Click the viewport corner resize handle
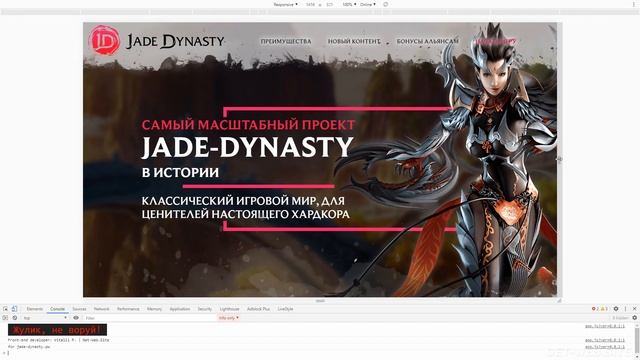 pyautogui.click(x=559, y=300)
